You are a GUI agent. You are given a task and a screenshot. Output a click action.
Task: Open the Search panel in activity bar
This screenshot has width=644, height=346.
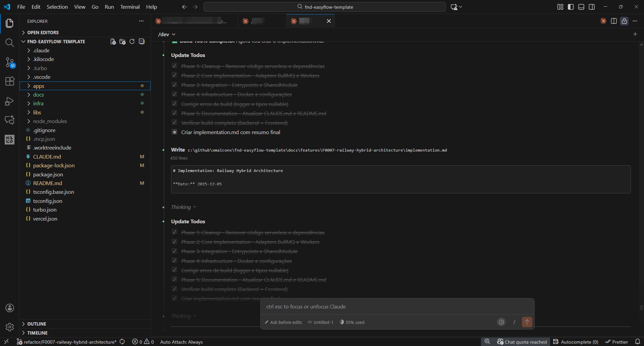(10, 43)
